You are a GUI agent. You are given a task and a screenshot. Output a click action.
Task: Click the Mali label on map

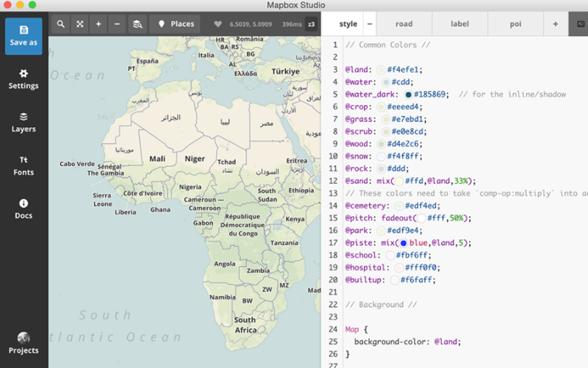click(x=157, y=159)
